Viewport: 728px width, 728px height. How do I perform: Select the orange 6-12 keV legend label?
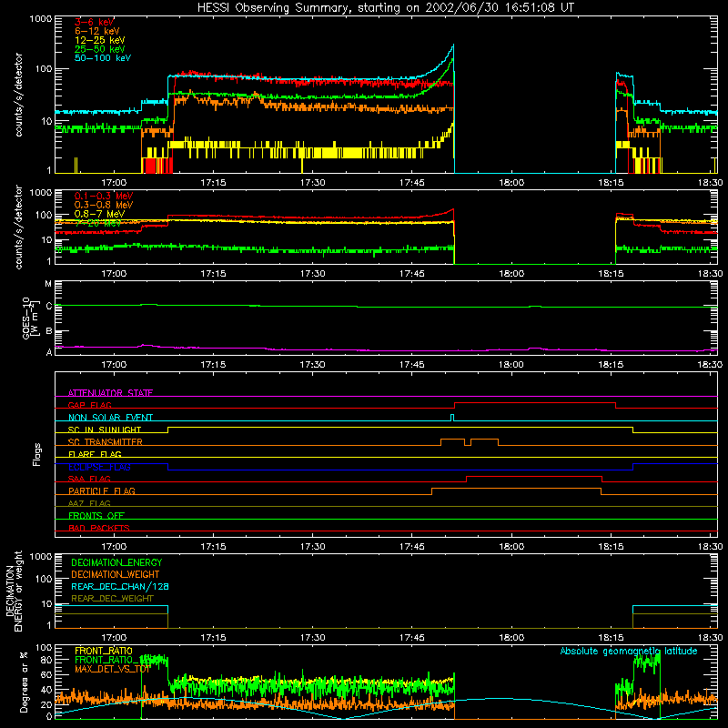click(97, 31)
